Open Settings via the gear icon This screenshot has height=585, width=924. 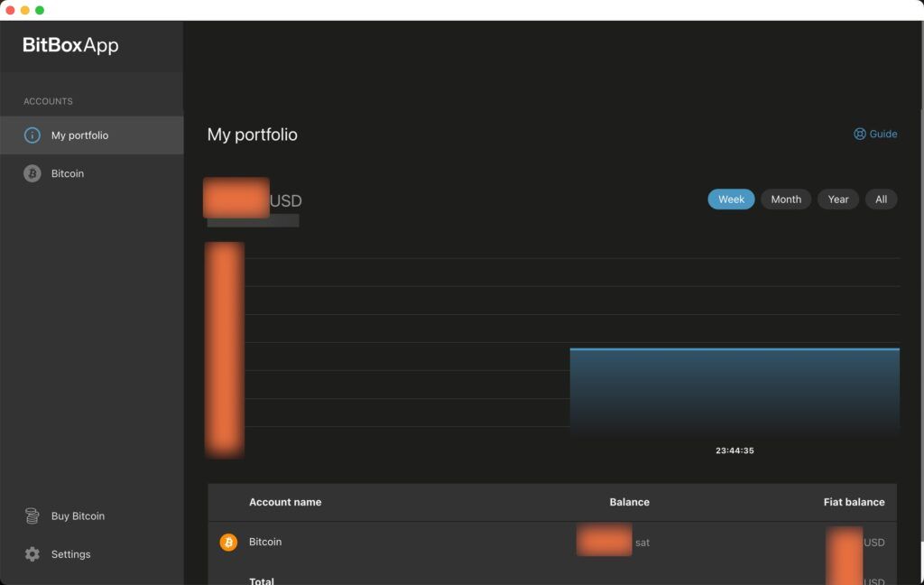tap(32, 554)
